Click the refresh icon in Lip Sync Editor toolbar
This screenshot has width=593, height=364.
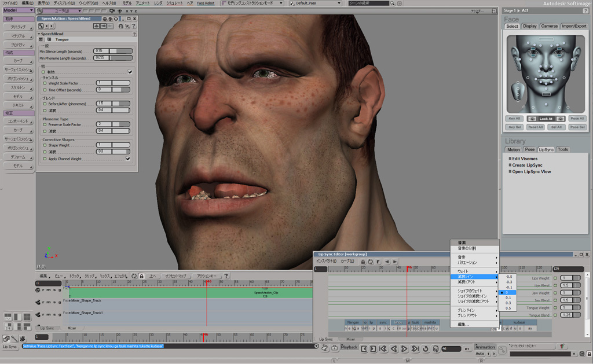click(370, 262)
